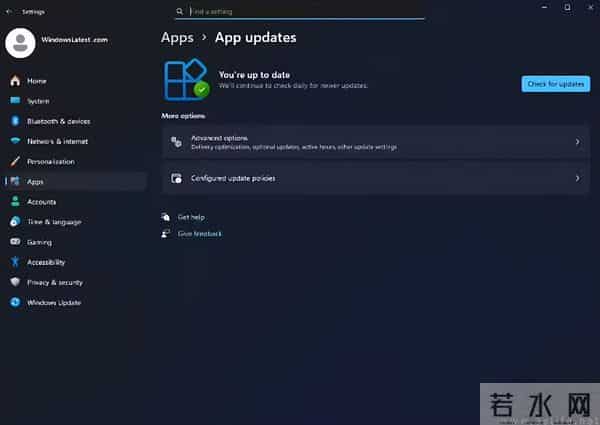
Task: Click the Windowslatest.com account name
Action: click(75, 40)
